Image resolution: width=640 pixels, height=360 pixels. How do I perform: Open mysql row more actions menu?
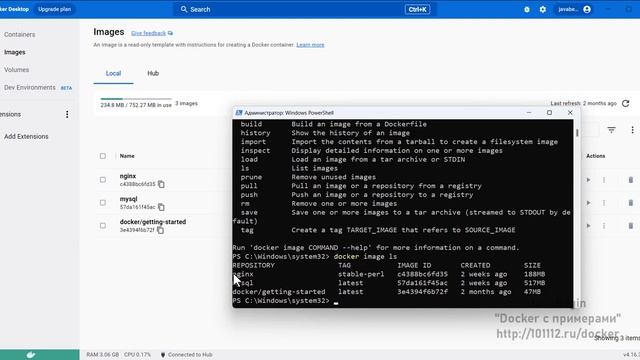click(x=604, y=203)
